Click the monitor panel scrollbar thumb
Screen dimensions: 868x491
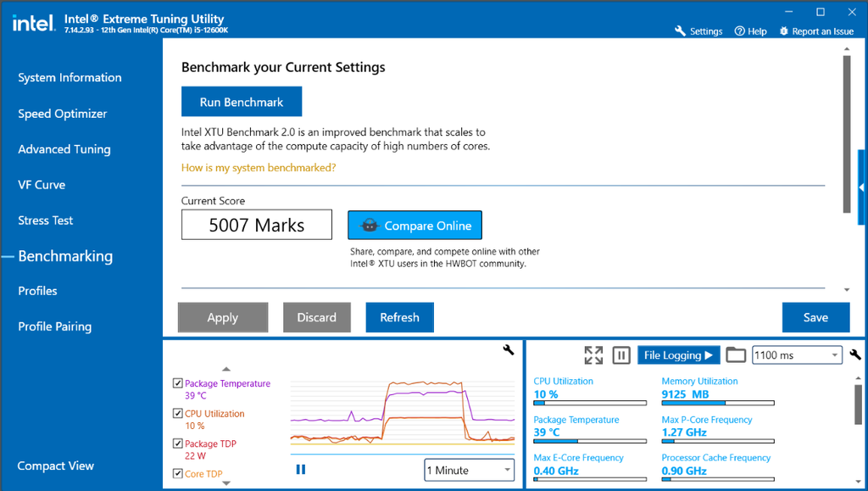point(859,405)
